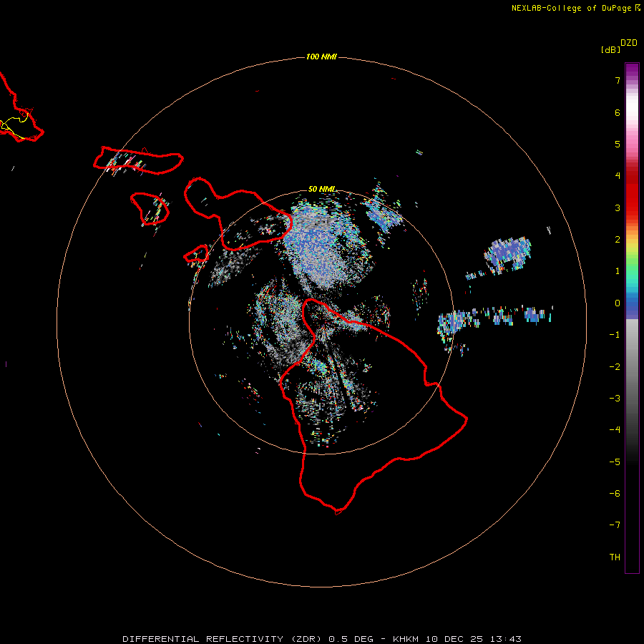
Task: Select the color bar tick label 4
Action: [618, 176]
